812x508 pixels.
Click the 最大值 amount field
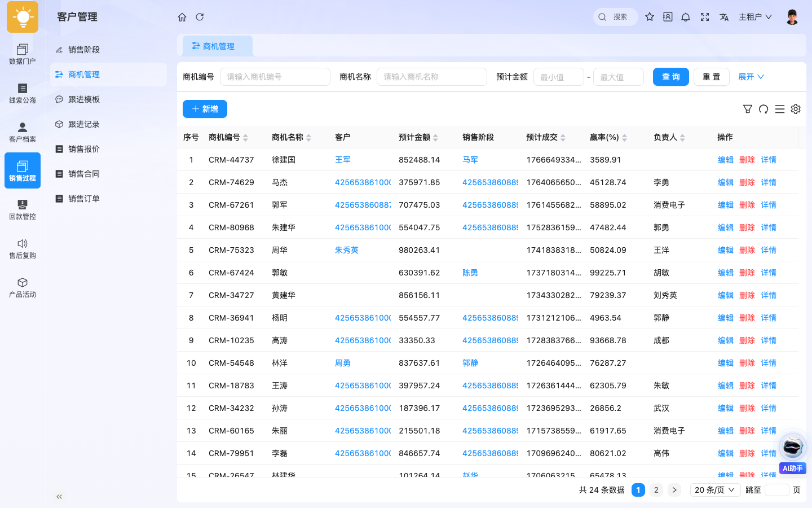pyautogui.click(x=619, y=77)
